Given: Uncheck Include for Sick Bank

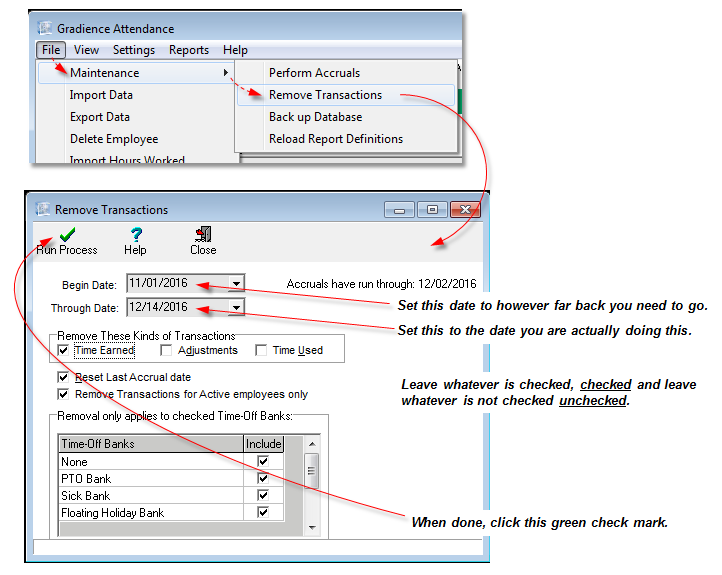Looking at the screenshot, I should (x=263, y=495).
